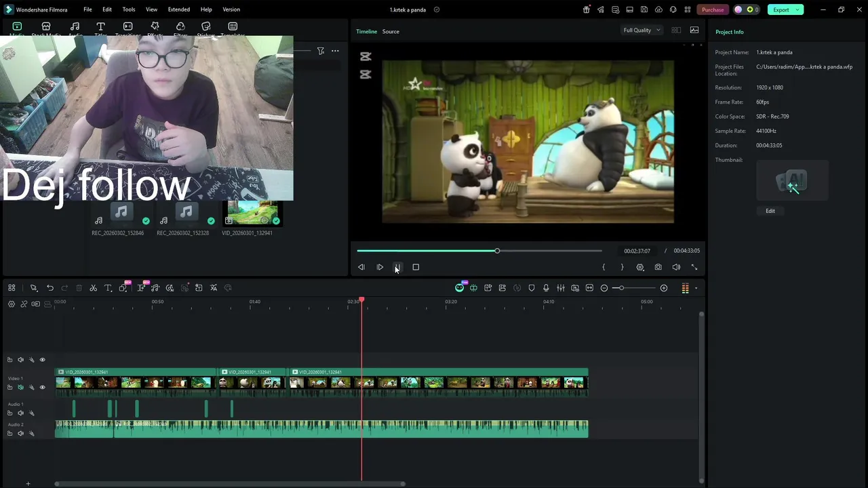Open the filter icon in media panel
The width and height of the screenshot is (868, 488).
coord(321,51)
